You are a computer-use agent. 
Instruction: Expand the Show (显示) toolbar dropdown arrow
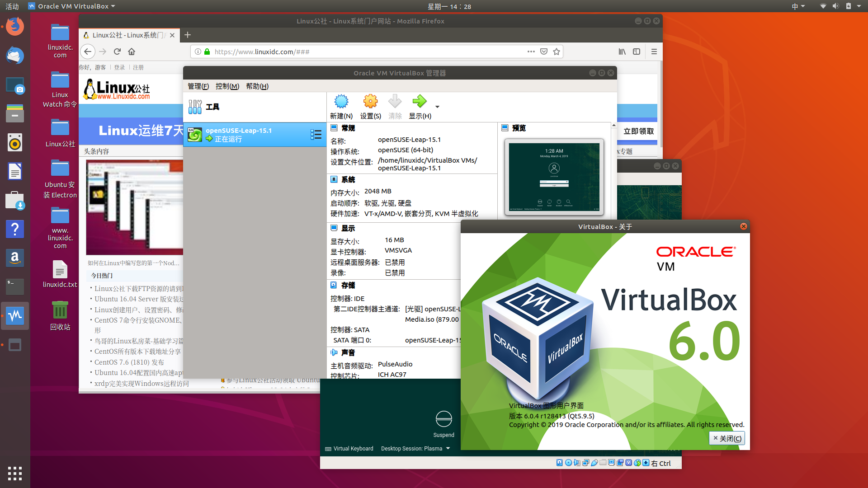(437, 107)
